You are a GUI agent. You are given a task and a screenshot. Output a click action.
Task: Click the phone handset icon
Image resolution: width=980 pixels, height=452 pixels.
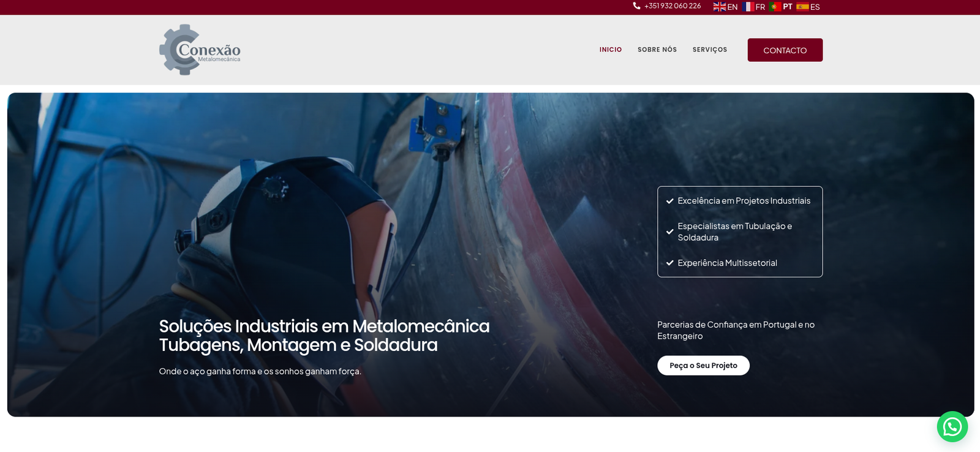(636, 6)
